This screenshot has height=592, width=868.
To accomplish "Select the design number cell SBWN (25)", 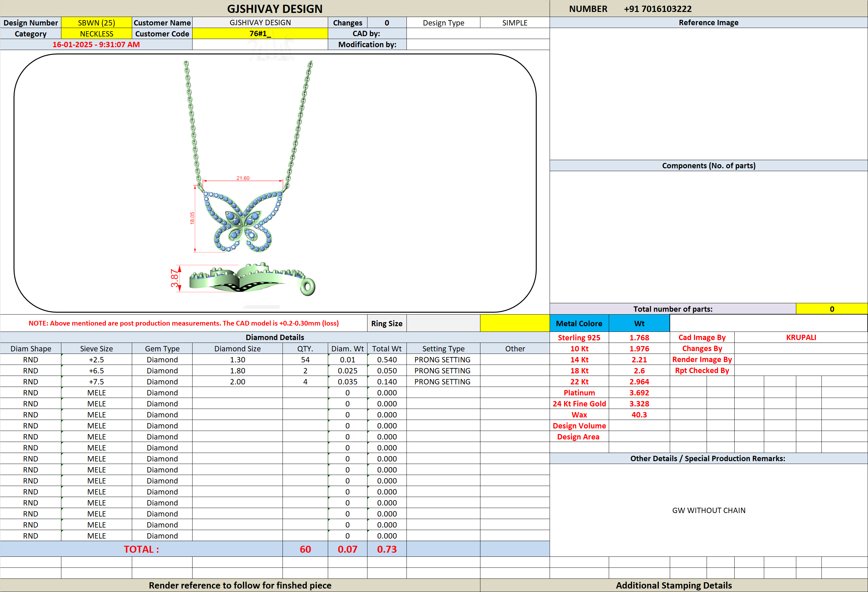I will (x=96, y=23).
